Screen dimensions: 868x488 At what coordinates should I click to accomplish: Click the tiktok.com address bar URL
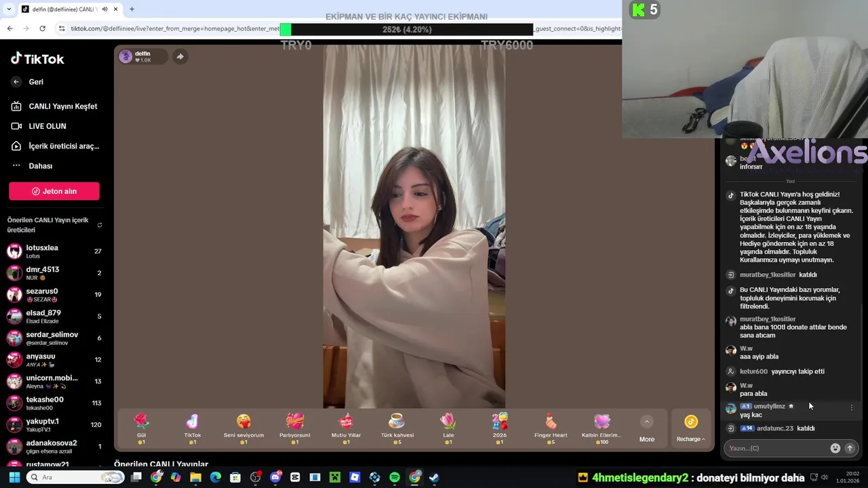click(x=174, y=28)
